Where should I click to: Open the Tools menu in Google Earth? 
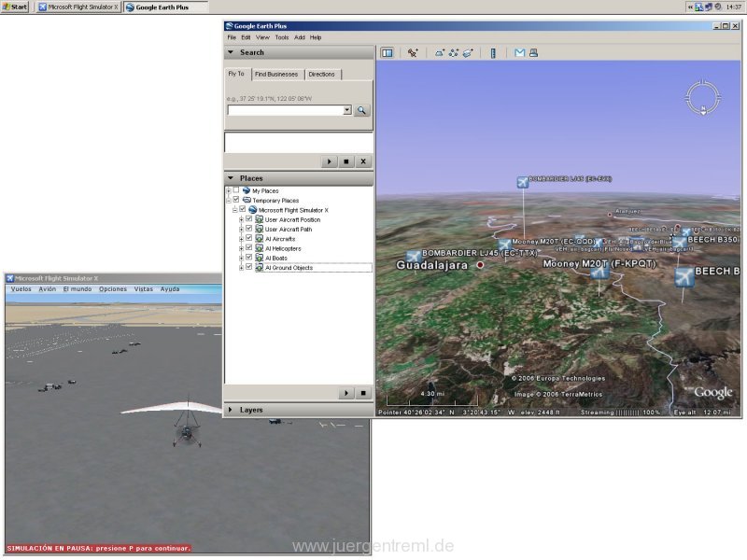tap(282, 37)
